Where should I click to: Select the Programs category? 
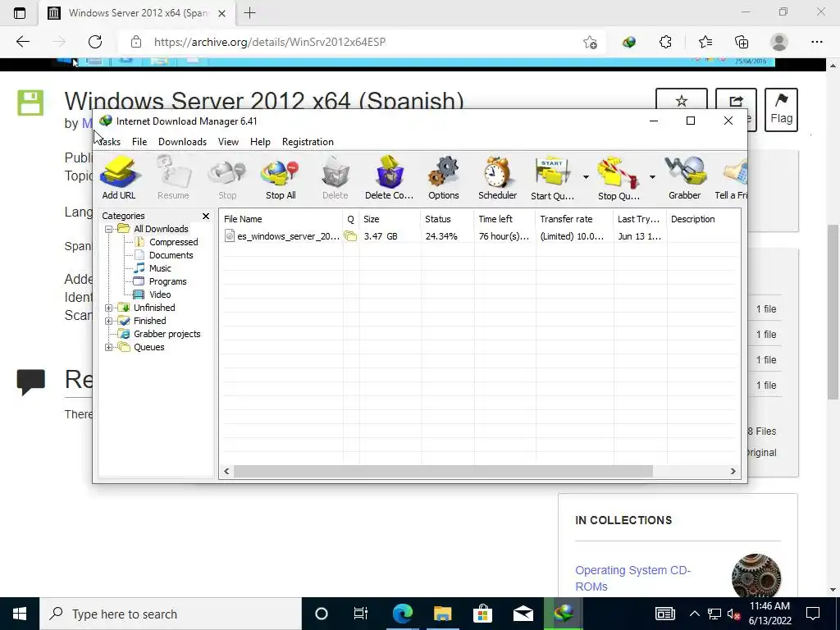point(167,282)
